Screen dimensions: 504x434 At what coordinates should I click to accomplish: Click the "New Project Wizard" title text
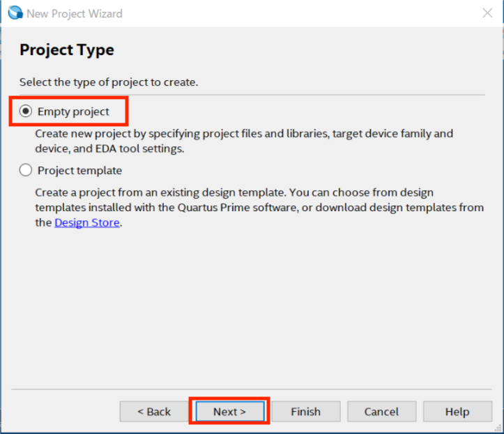[75, 13]
